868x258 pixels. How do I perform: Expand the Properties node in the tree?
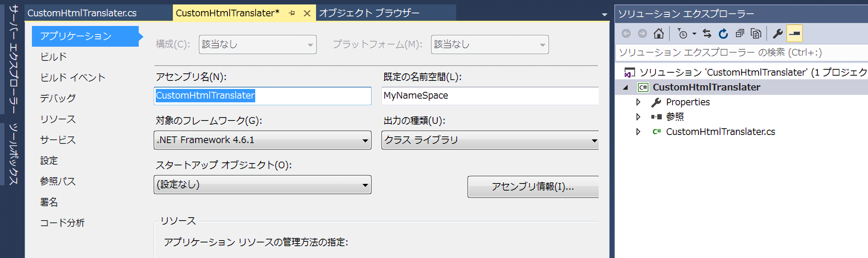click(x=638, y=102)
